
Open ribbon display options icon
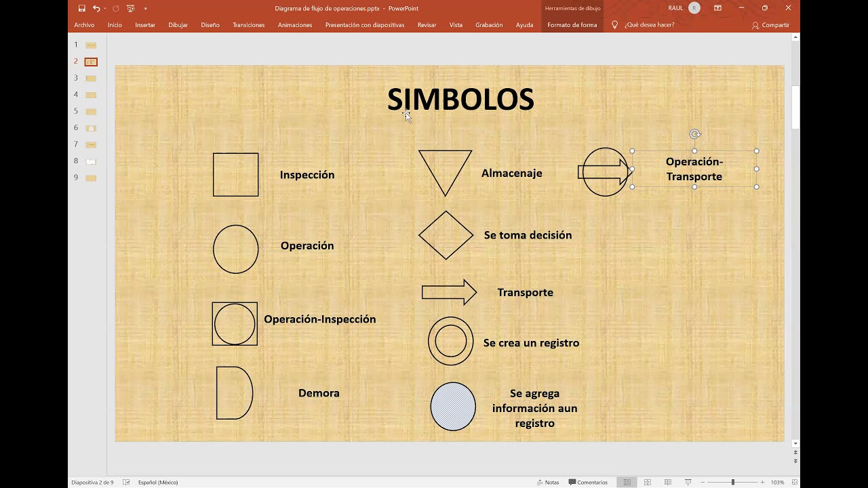click(x=717, y=8)
